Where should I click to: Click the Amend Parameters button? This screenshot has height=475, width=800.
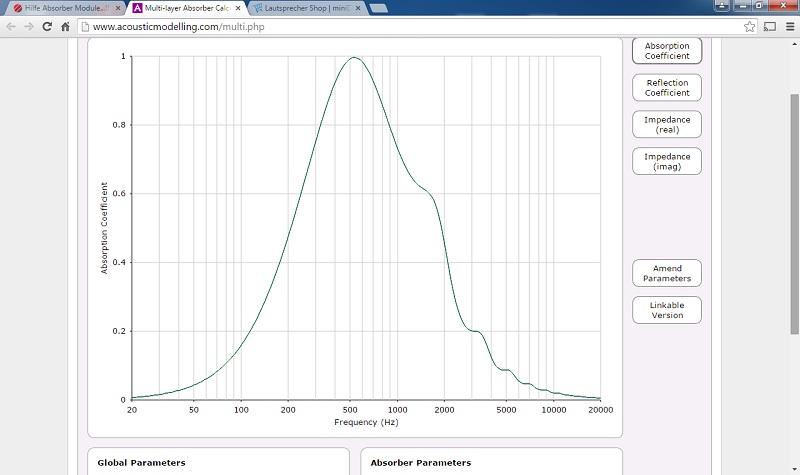click(667, 273)
